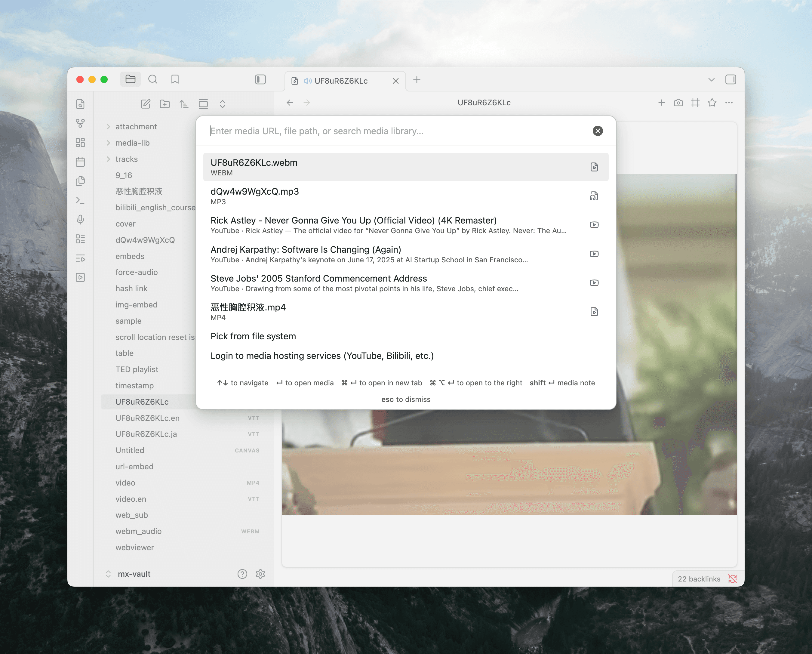Clear the media search with the X button

pos(598,131)
